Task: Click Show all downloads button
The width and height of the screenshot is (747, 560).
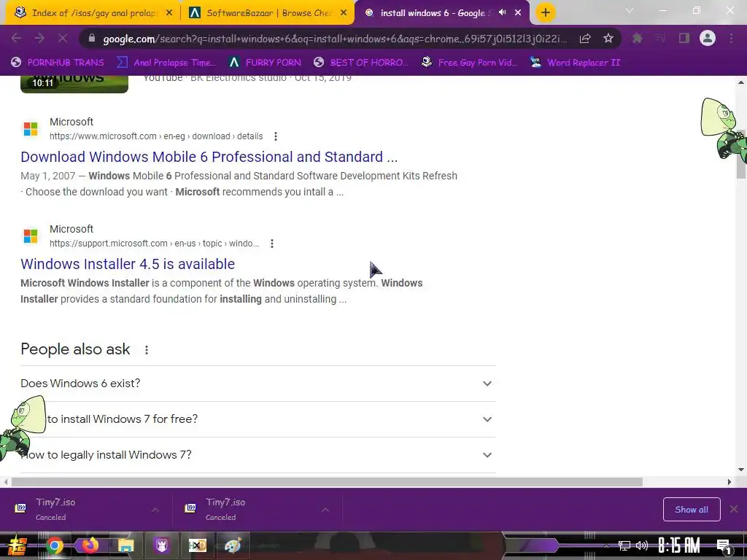Action: click(x=692, y=510)
